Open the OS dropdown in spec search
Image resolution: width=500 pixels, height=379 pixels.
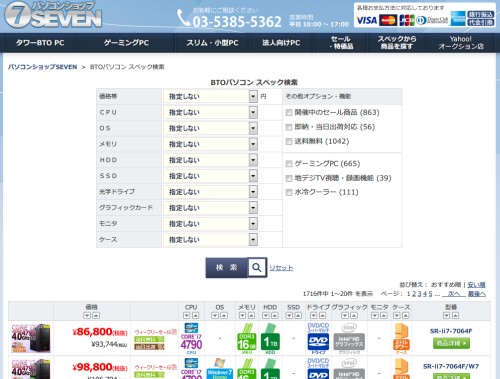click(x=211, y=128)
